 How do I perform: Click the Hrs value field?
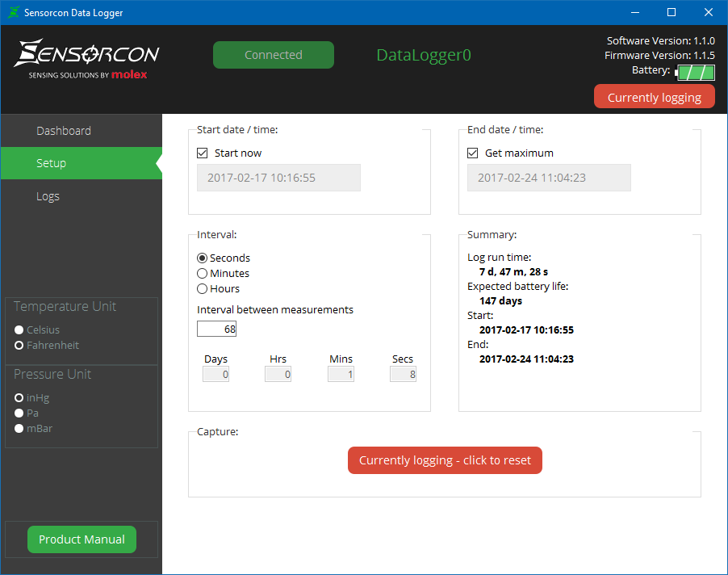point(278,375)
